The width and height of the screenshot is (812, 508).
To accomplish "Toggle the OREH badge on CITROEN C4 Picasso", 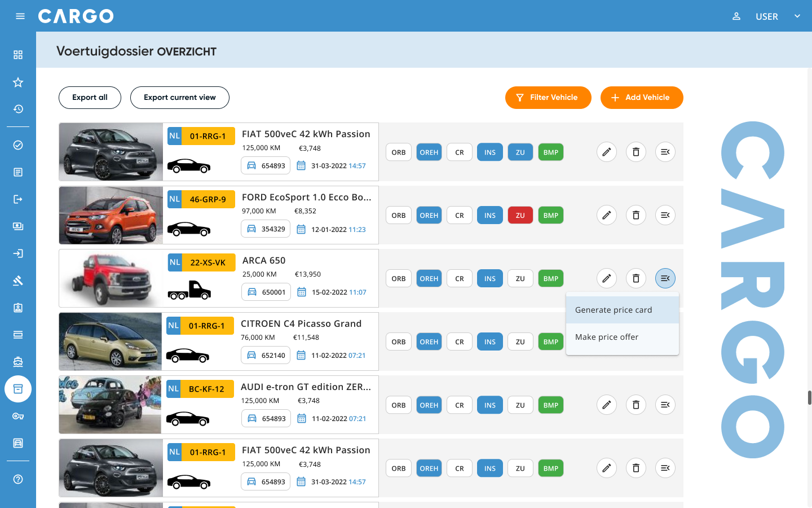I will pos(429,341).
